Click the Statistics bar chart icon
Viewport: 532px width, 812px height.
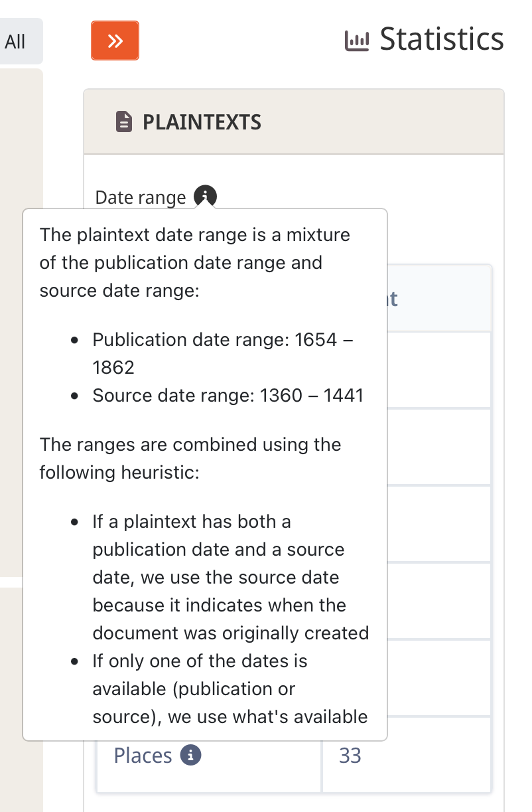tap(356, 41)
